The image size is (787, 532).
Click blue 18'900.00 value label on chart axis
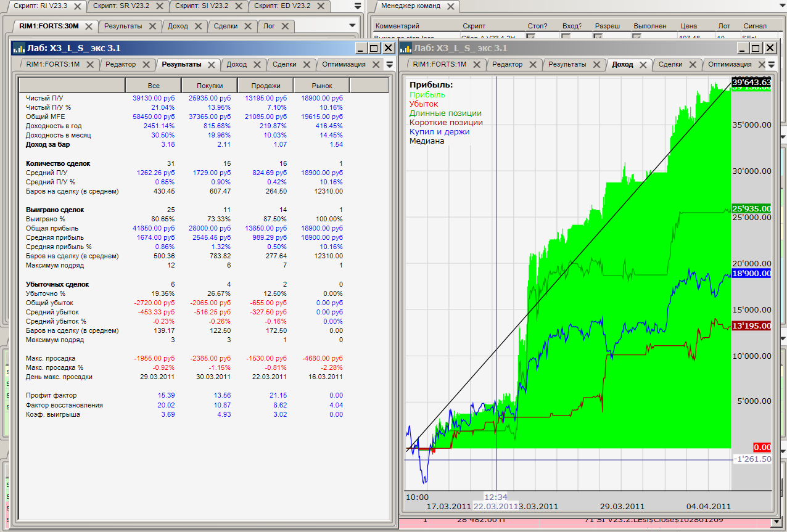(x=751, y=273)
